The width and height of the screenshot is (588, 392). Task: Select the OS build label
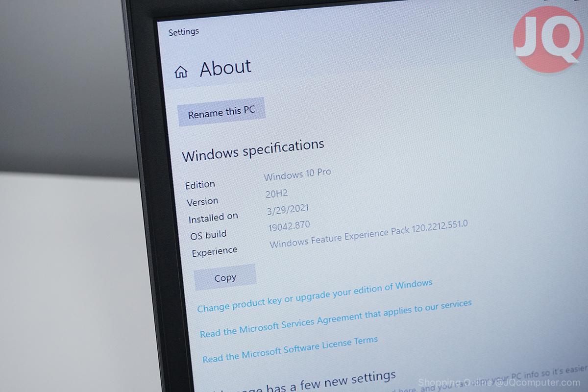(209, 235)
